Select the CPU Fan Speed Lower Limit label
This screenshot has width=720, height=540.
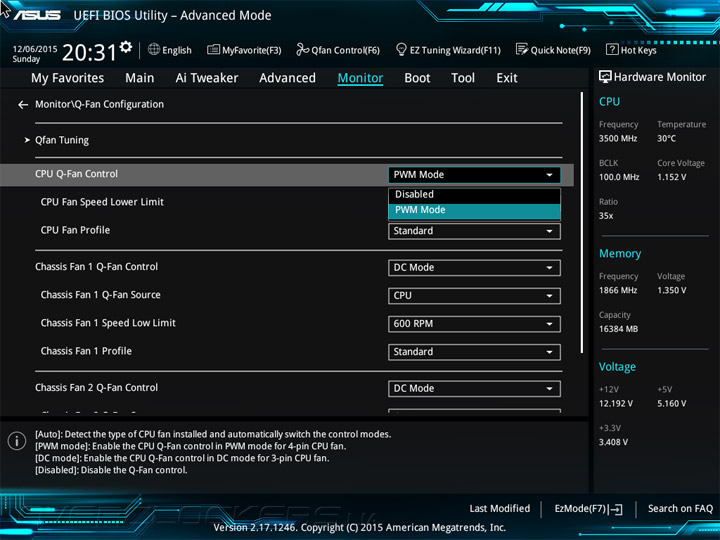102,202
